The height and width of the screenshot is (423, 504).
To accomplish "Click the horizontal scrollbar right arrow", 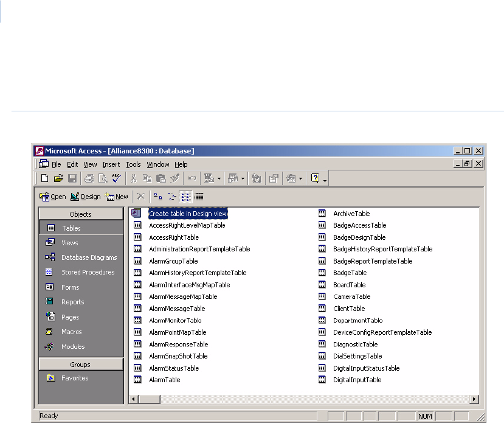I will point(474,399).
